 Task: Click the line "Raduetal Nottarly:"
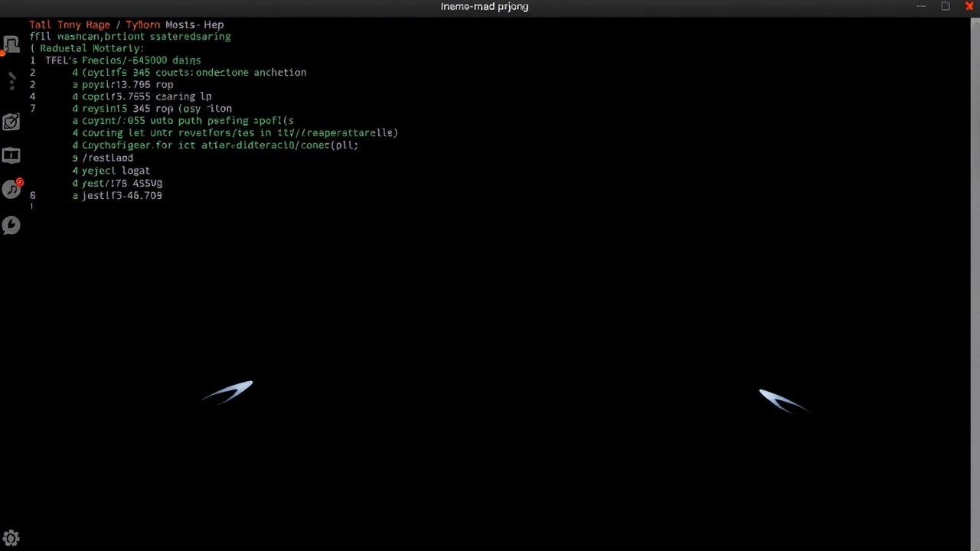(x=87, y=48)
